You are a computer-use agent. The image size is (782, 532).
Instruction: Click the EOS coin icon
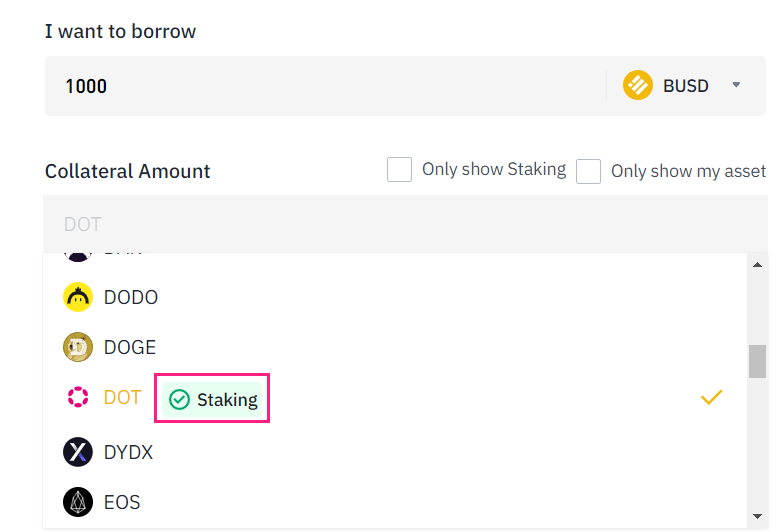pos(78,501)
